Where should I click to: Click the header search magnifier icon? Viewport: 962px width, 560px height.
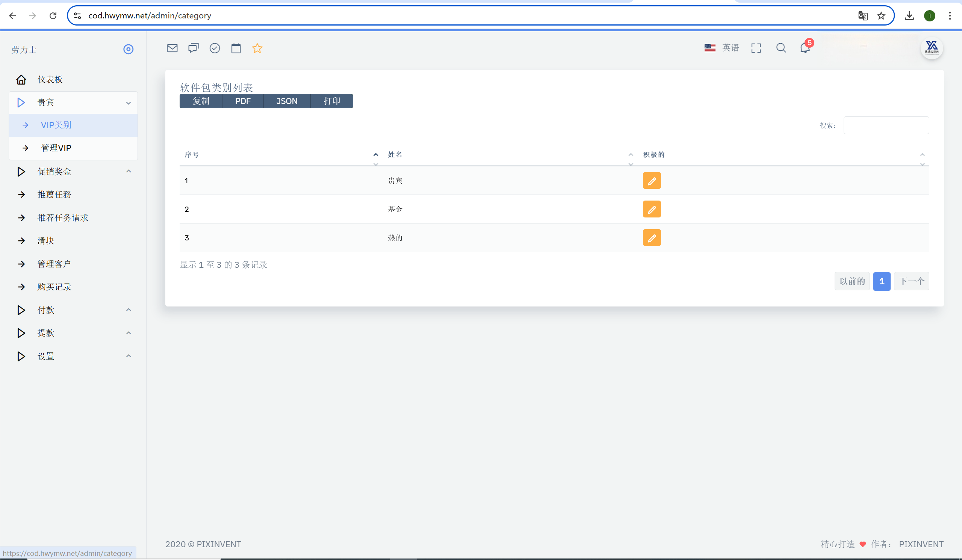[780, 48]
